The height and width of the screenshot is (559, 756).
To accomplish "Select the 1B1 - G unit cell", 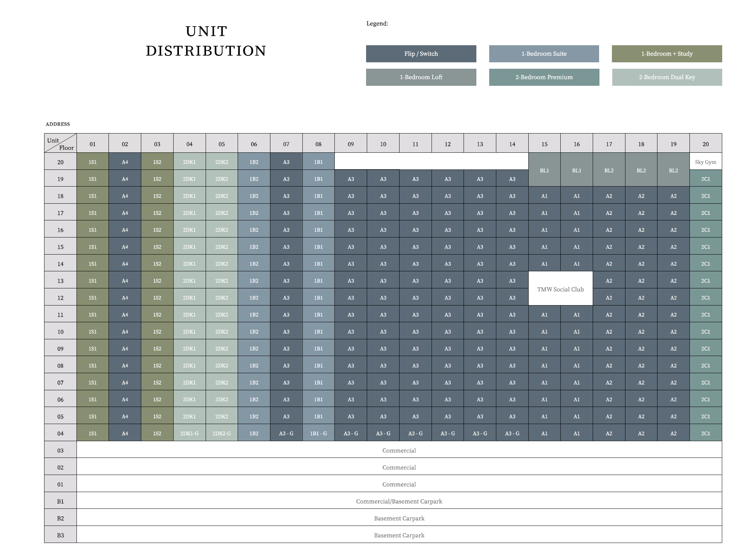I will tap(318, 433).
